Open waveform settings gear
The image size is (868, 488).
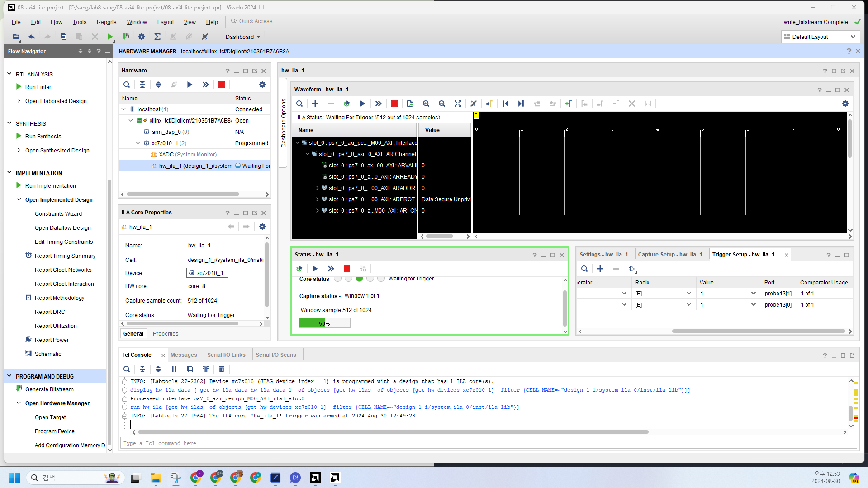(x=845, y=104)
